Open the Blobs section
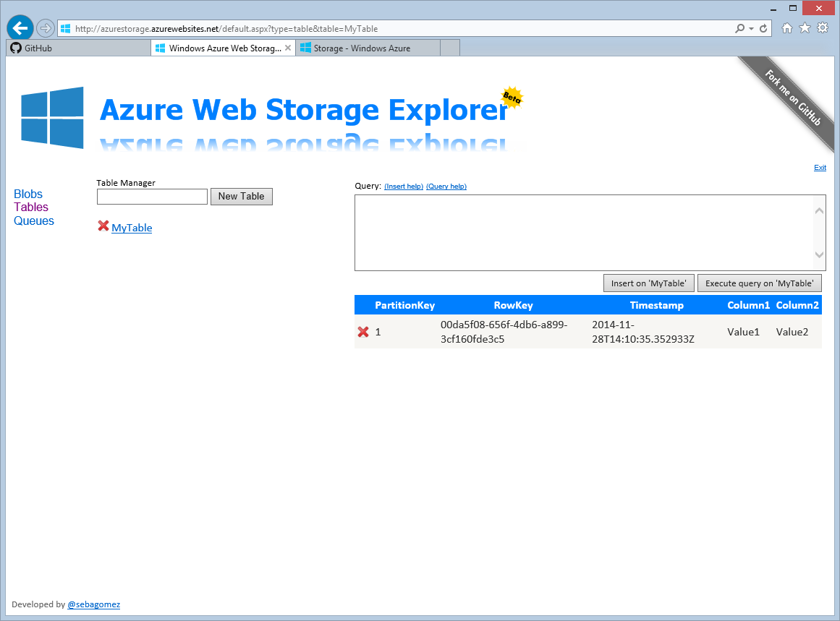 pos(28,194)
